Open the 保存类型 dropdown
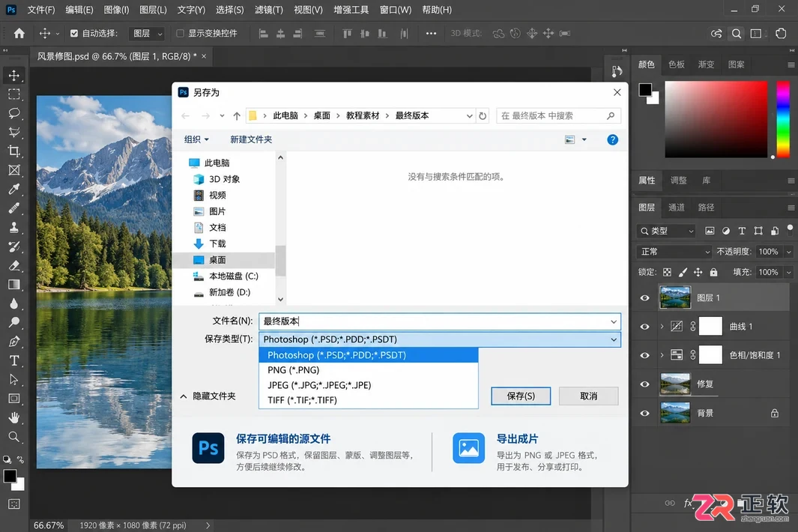The width and height of the screenshot is (798, 532). [x=440, y=339]
